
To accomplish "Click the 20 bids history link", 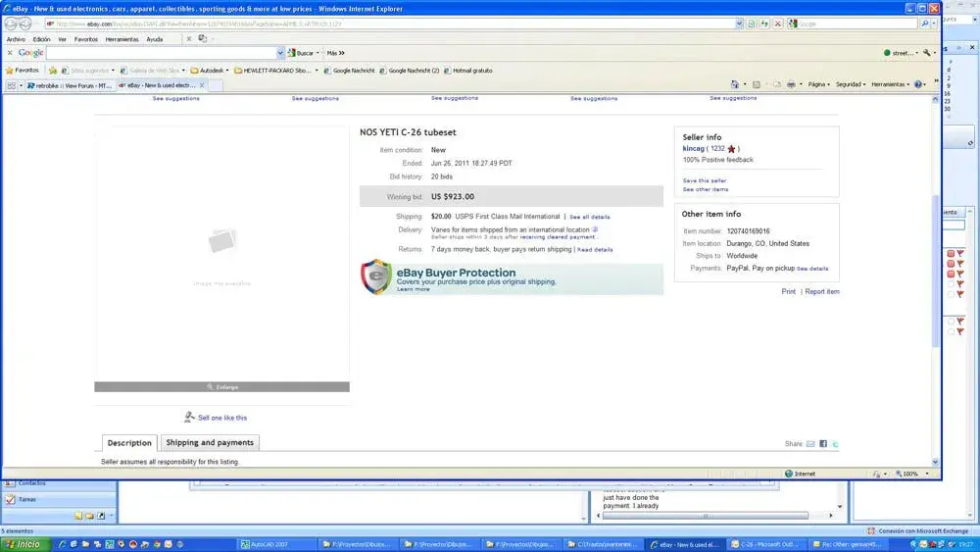I will pyautogui.click(x=442, y=176).
